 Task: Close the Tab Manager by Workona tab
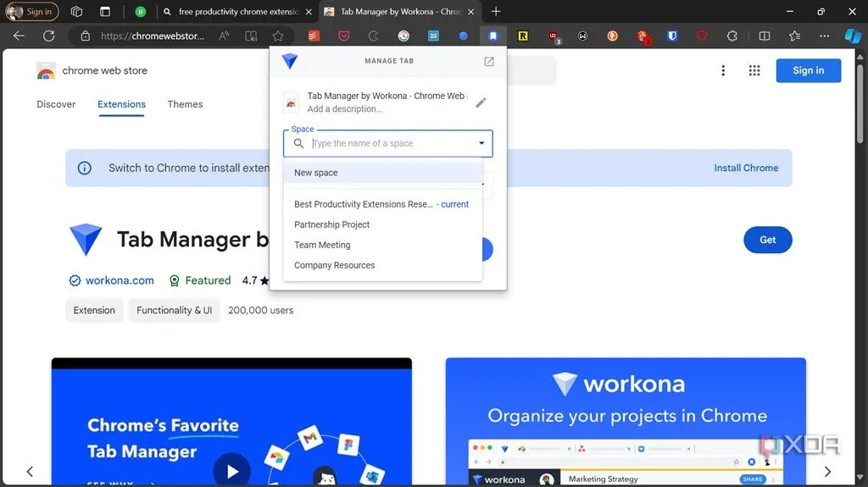(470, 12)
